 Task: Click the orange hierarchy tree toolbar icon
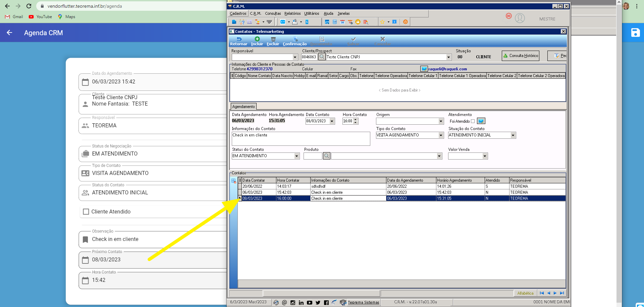pyautogui.click(x=257, y=22)
